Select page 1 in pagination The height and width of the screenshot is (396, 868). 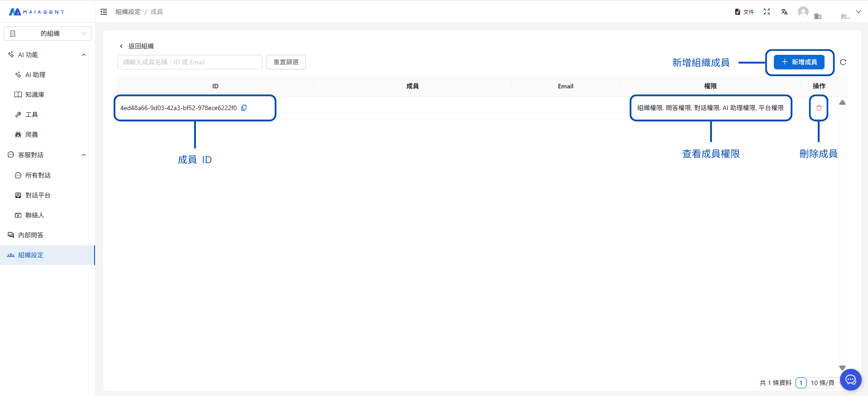pyautogui.click(x=801, y=383)
